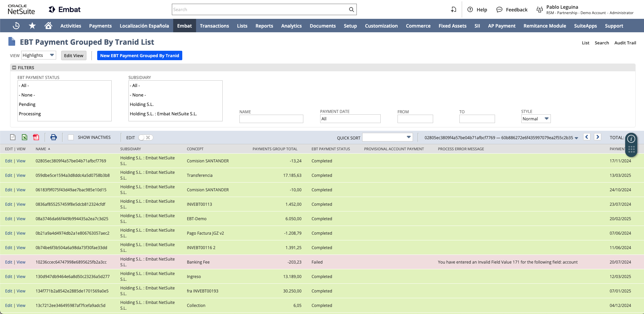Image resolution: width=644 pixels, height=314 pixels.
Task: Click the Help question mark icon
Action: click(x=470, y=9)
